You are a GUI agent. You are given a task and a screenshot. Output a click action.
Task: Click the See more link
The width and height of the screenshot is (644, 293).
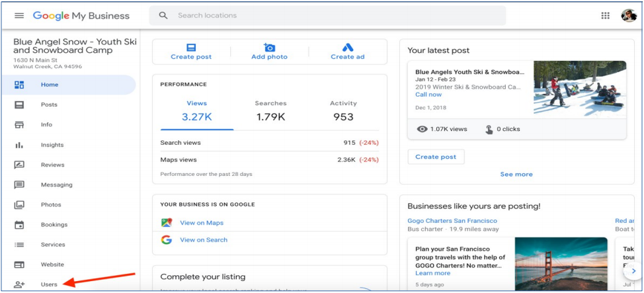tap(516, 175)
